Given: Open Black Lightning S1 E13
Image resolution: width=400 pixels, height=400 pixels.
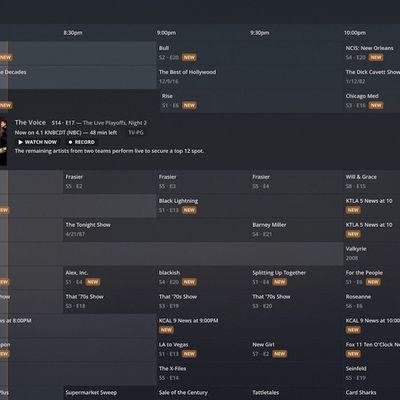Looking at the screenshot, I should (x=250, y=206).
